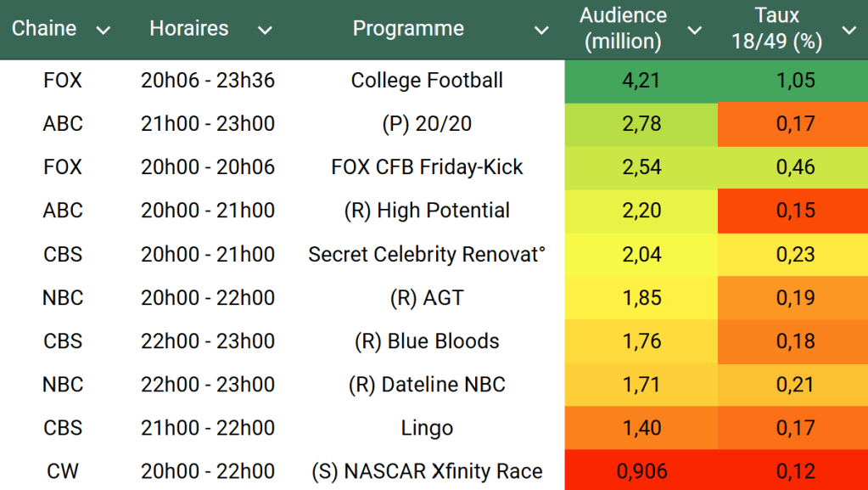
Task: Select Secret Celebrity Renovat° cell
Action: 427,254
